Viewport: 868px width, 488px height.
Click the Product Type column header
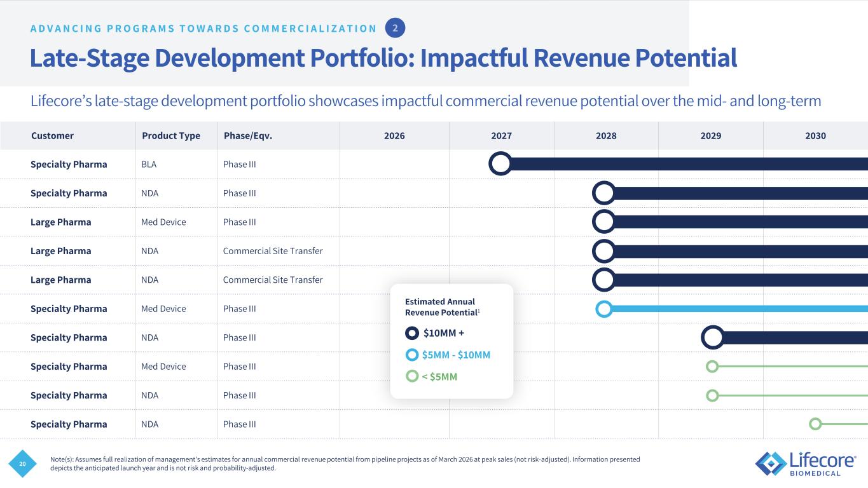[x=170, y=135]
